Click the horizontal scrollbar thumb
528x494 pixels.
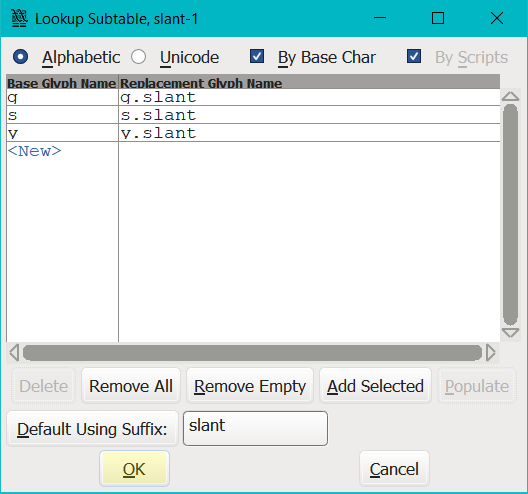(253, 353)
